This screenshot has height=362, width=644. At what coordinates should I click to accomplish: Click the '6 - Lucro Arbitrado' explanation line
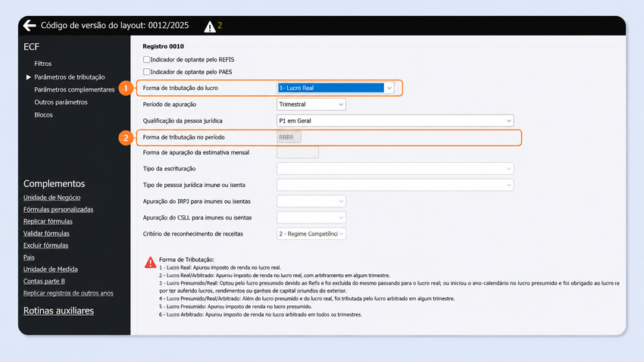261,314
